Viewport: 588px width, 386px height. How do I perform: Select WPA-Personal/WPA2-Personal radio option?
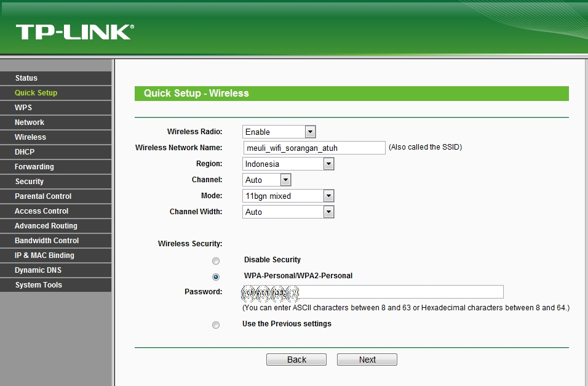point(216,277)
